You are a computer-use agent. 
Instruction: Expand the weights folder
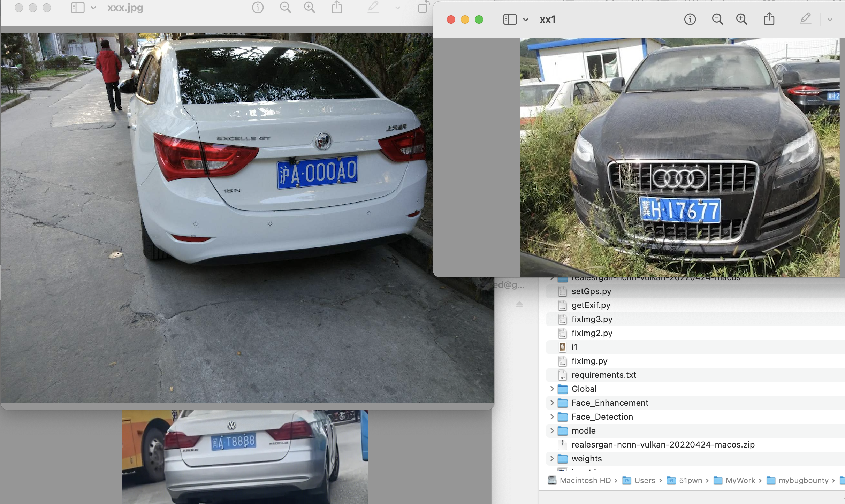click(x=552, y=458)
